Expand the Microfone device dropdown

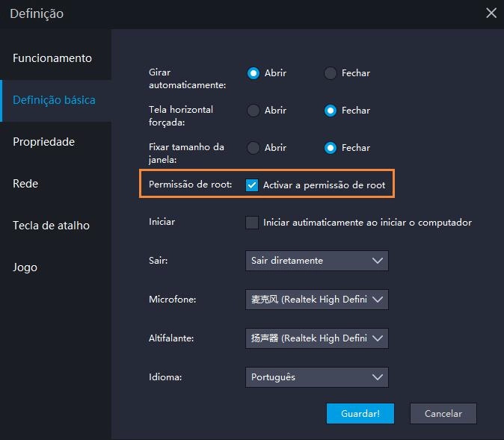point(316,300)
